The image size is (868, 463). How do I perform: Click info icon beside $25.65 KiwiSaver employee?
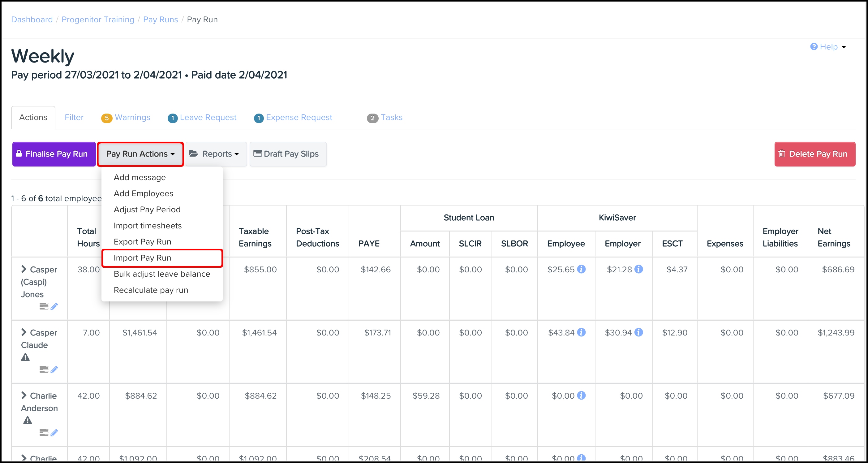(x=581, y=269)
